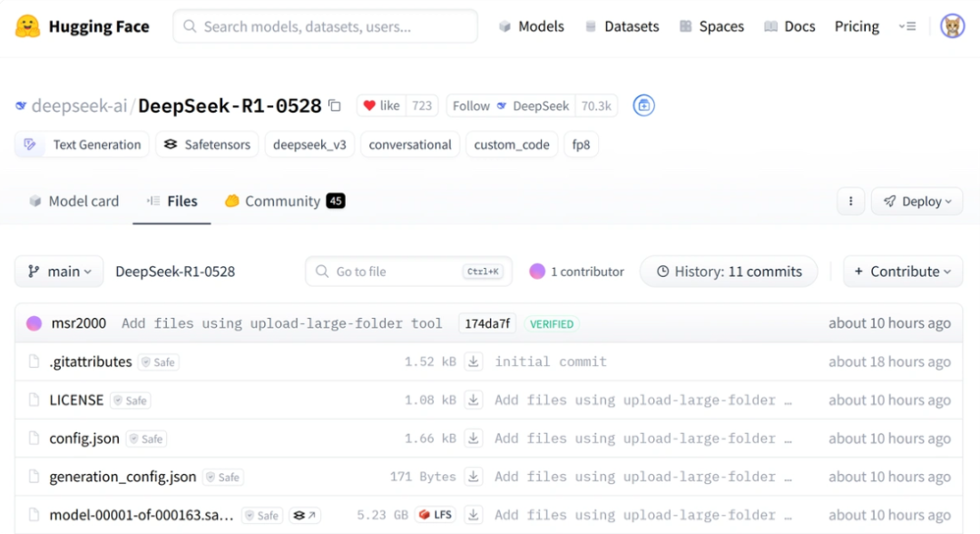Viewport: 980px width, 534px height.
Task: Focus the Search models, datasets, users field
Action: pyautogui.click(x=325, y=26)
